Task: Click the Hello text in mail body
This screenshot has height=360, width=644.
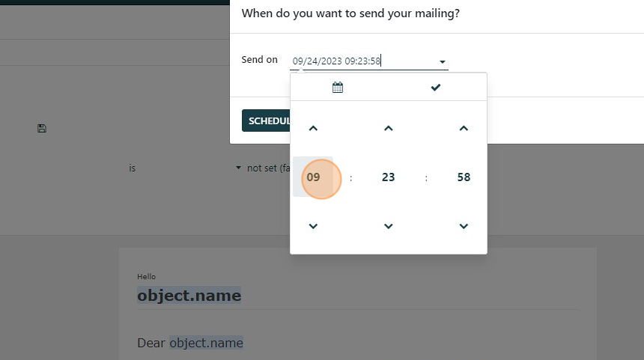Action: [x=146, y=276]
